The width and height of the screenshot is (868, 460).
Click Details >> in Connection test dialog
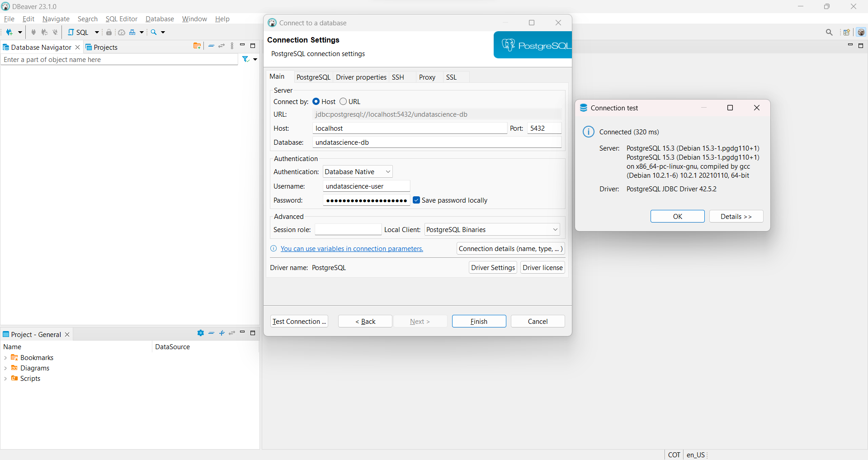coord(736,216)
